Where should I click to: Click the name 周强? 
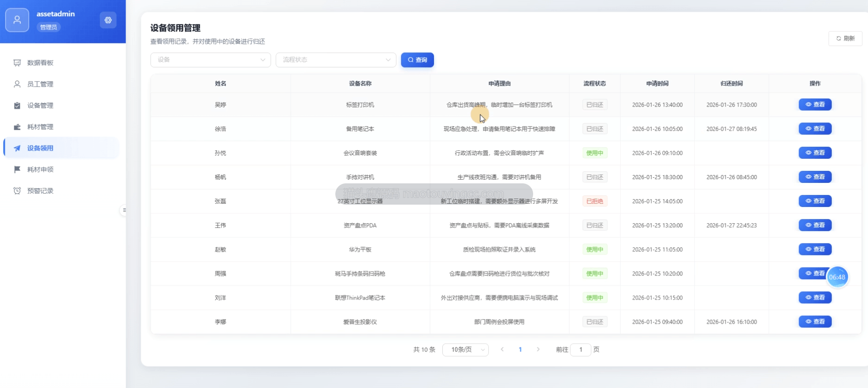click(x=220, y=274)
